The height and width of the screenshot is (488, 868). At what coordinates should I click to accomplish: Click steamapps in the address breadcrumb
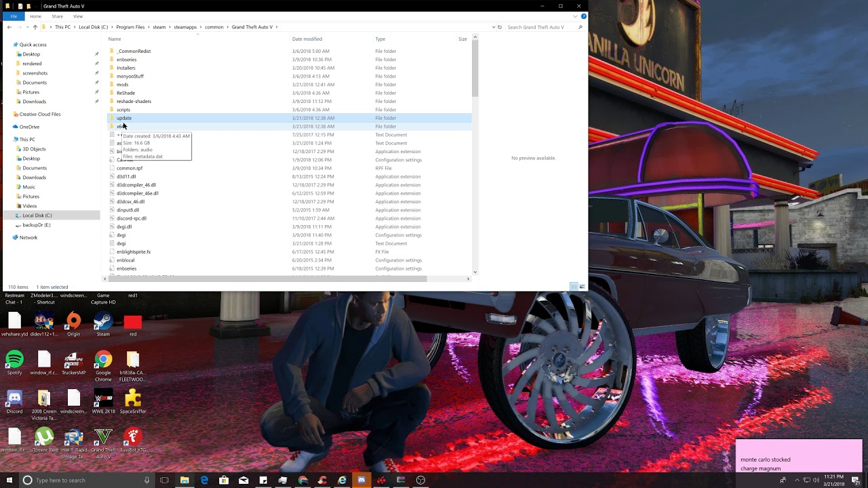pyautogui.click(x=185, y=27)
